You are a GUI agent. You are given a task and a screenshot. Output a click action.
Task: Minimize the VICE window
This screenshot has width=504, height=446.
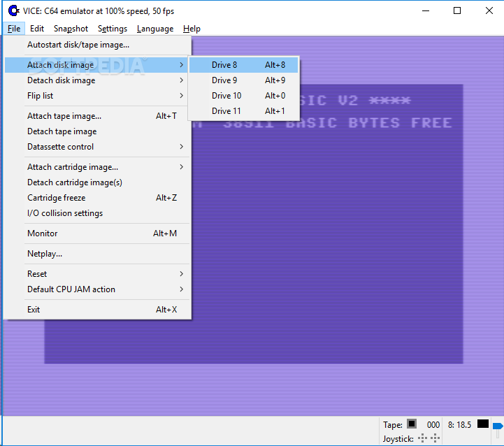click(426, 11)
